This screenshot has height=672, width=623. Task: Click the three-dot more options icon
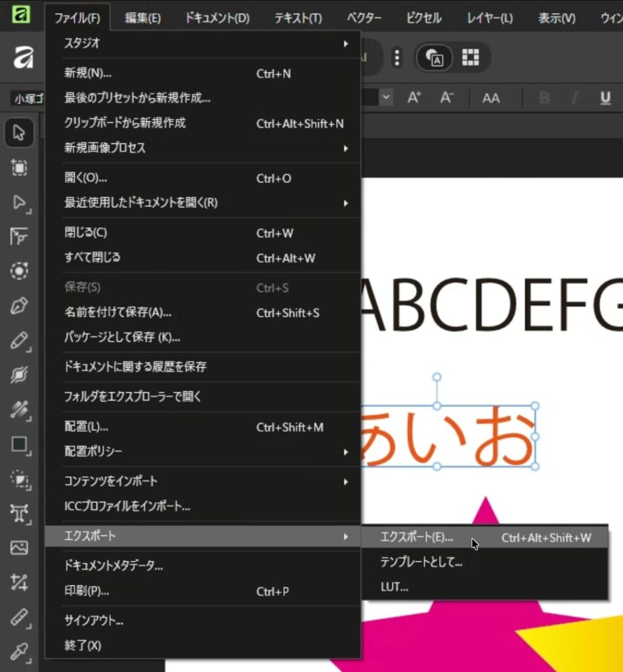click(397, 58)
